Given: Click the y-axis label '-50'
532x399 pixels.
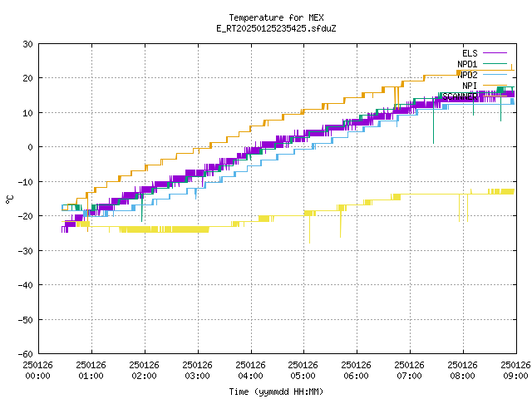Looking at the screenshot, I should coord(26,319).
